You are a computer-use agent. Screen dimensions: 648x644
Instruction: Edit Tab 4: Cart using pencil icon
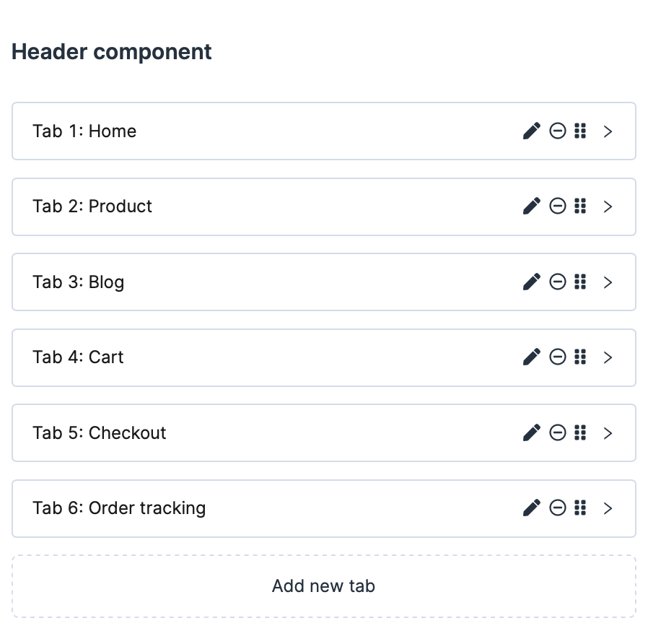[531, 357]
